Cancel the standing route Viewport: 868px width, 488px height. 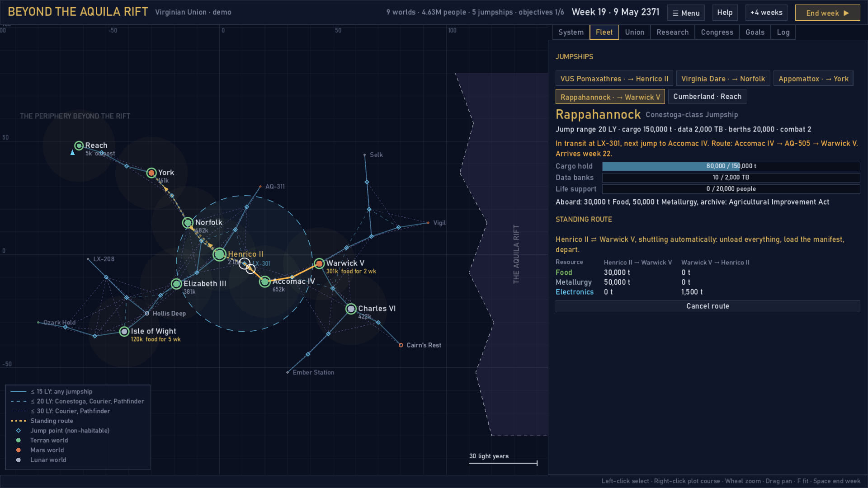708,306
